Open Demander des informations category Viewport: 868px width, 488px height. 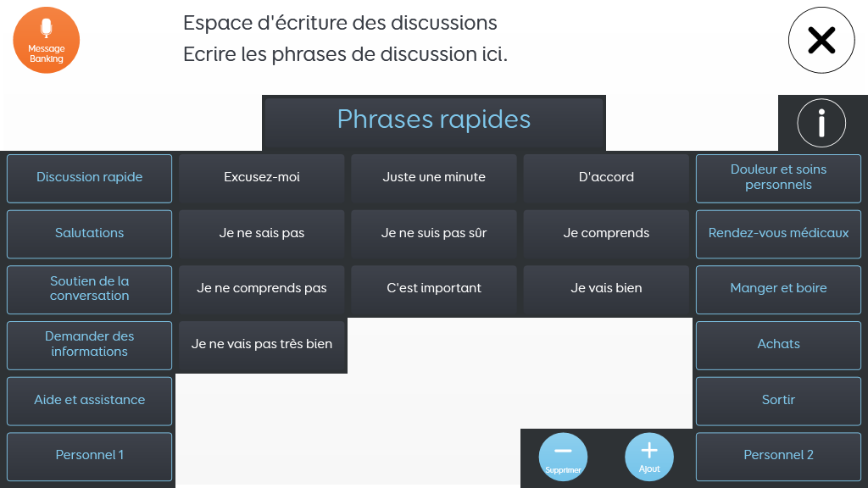coord(90,346)
